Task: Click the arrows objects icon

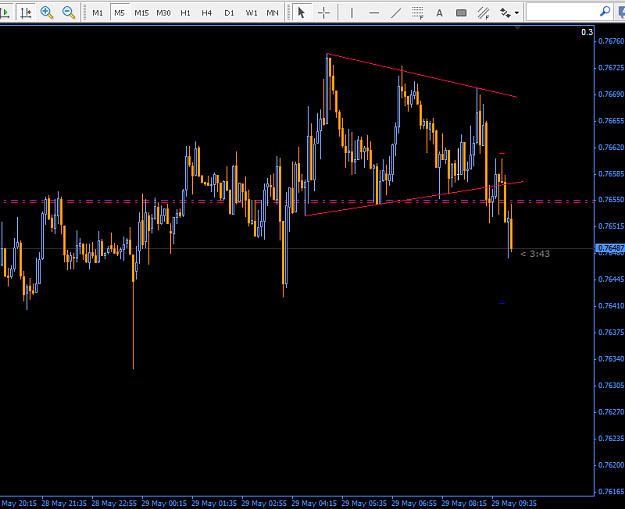Action: [505, 13]
